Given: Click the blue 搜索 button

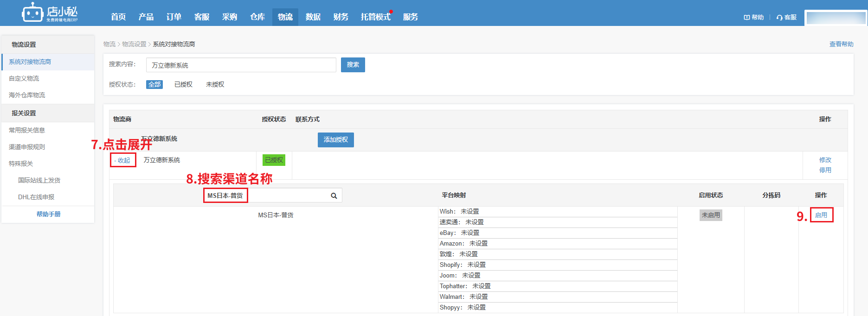Looking at the screenshot, I should [353, 65].
